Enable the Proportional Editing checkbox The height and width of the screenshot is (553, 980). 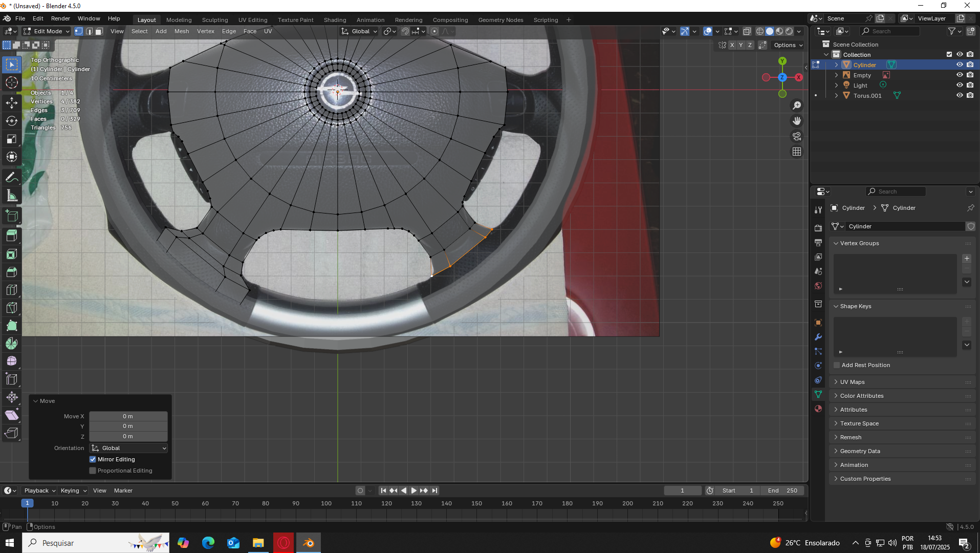click(93, 471)
